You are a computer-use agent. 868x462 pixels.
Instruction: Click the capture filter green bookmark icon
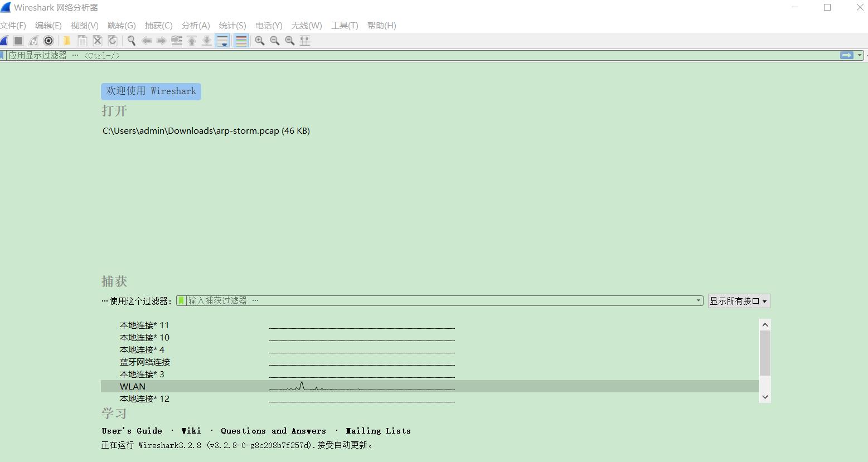pos(181,300)
